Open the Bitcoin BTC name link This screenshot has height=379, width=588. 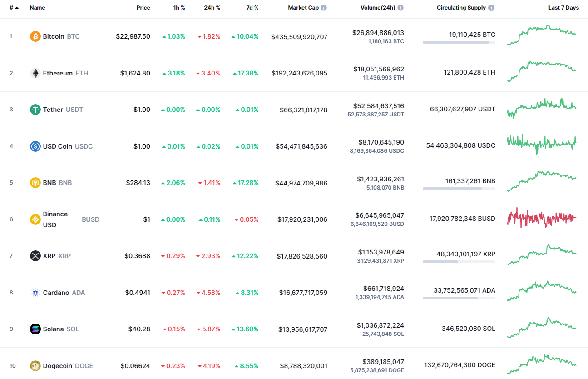point(54,36)
